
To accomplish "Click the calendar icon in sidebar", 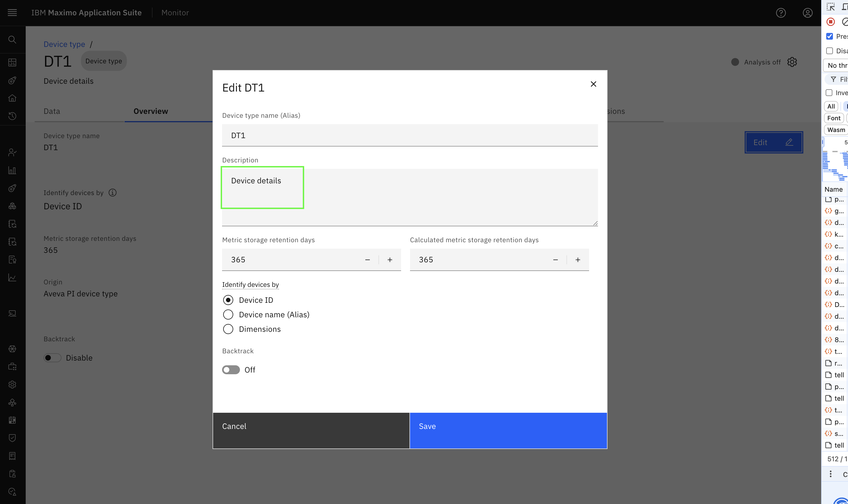I will [12, 420].
